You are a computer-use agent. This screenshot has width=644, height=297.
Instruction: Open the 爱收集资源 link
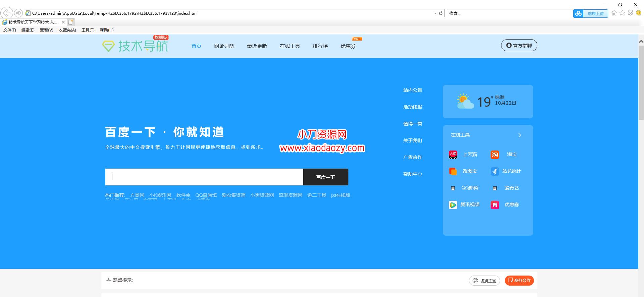pos(233,195)
